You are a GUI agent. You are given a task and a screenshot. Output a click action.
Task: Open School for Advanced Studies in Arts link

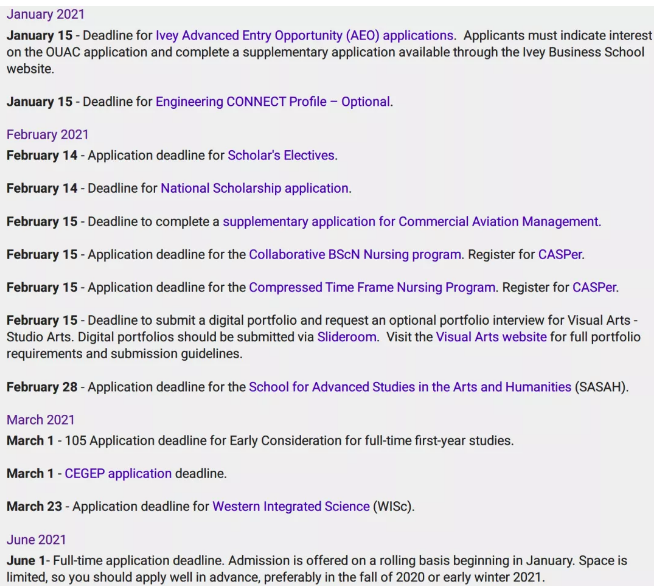click(410, 387)
